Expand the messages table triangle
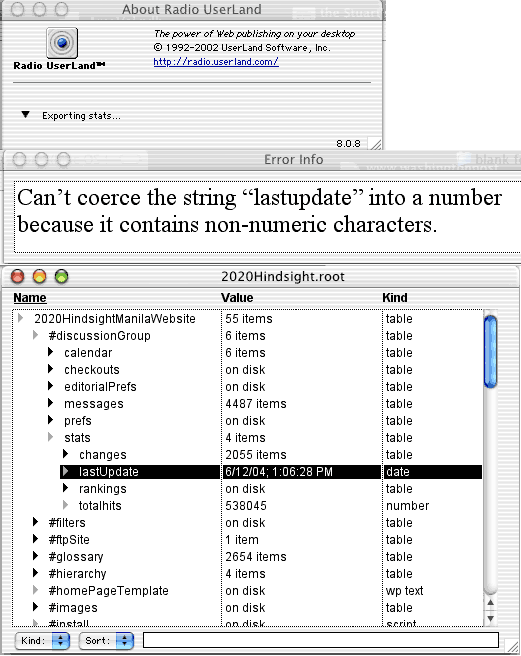This screenshot has width=521, height=656. tap(51, 403)
